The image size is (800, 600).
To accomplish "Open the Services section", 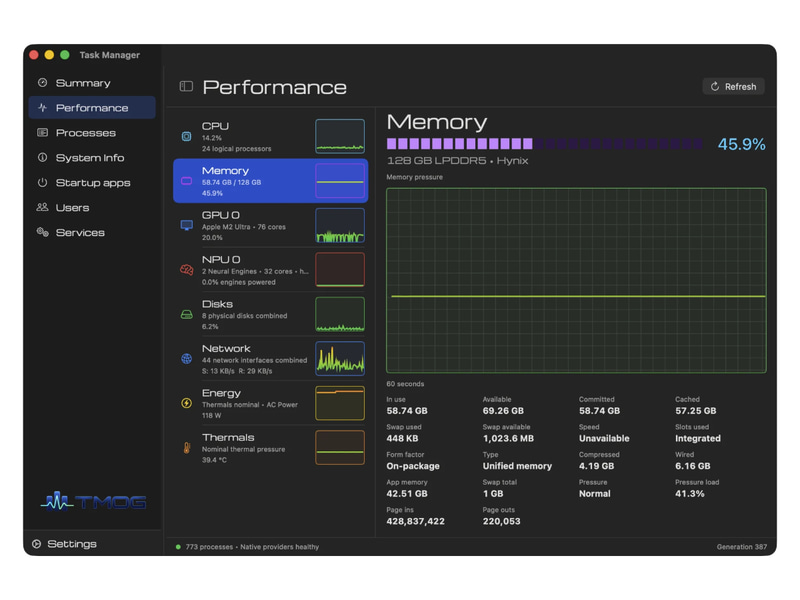I will (92, 232).
